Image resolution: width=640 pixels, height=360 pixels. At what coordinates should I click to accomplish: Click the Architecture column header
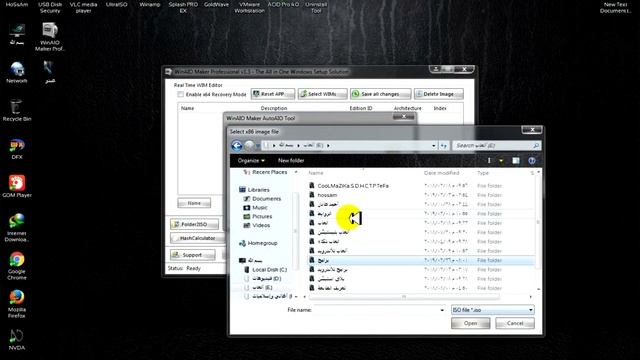pyautogui.click(x=407, y=108)
